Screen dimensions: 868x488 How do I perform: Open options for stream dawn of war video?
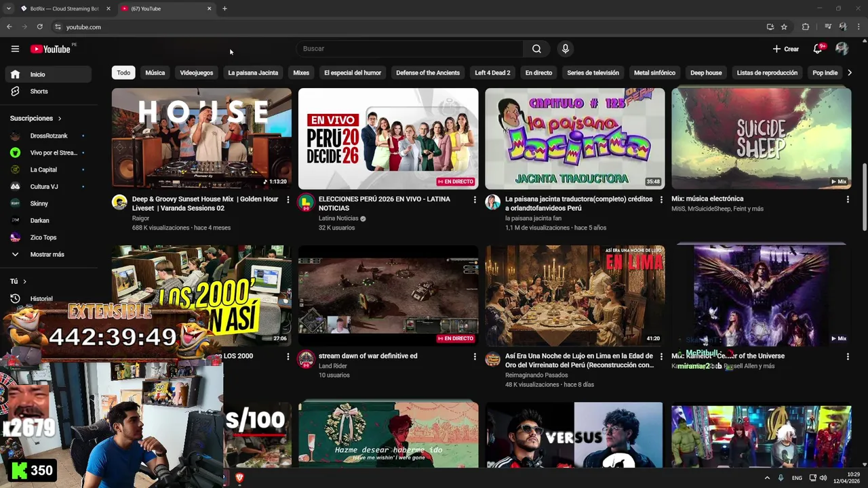[x=474, y=357]
